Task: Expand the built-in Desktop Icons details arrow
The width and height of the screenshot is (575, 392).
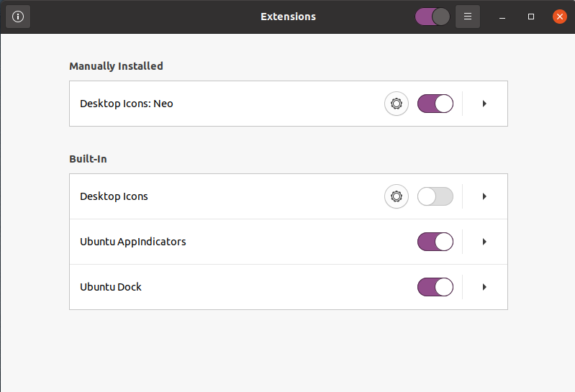Action: [x=484, y=196]
